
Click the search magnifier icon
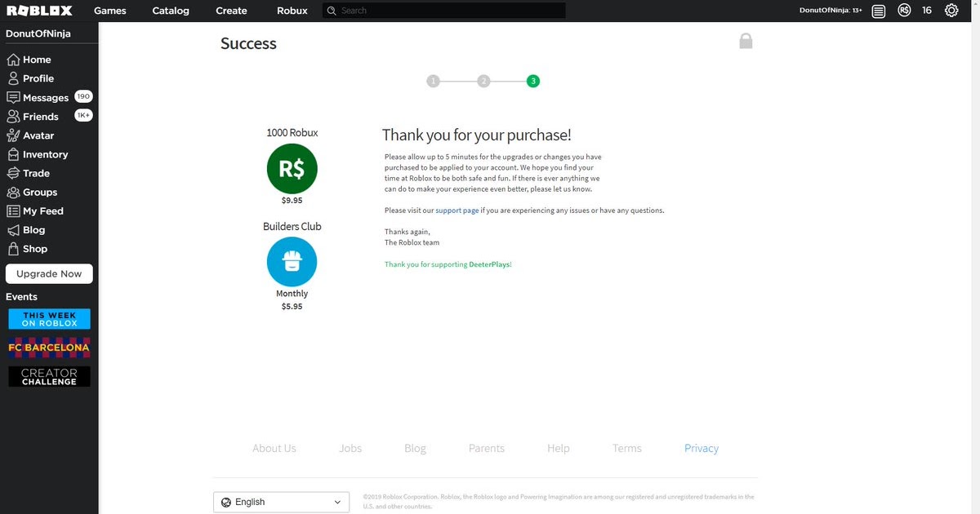(331, 11)
